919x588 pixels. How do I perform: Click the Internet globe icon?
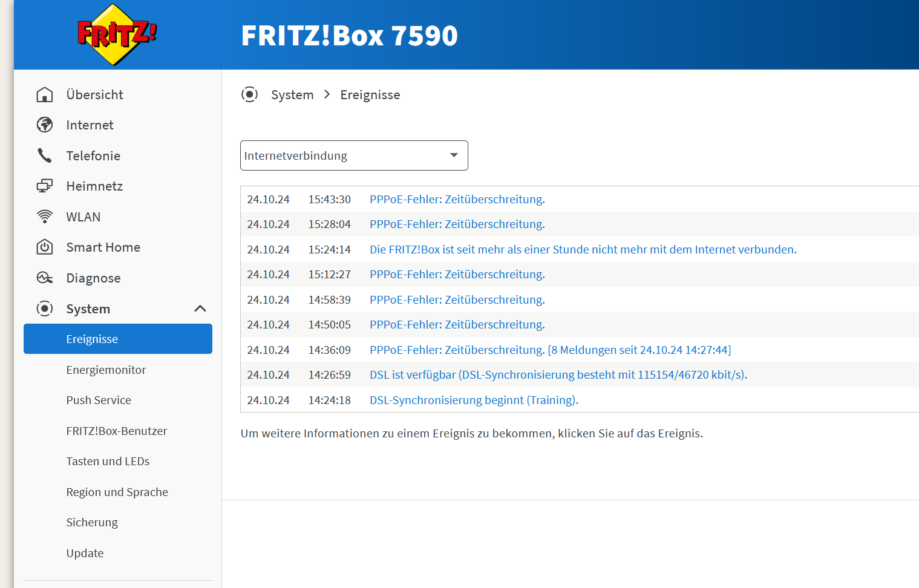(45, 125)
